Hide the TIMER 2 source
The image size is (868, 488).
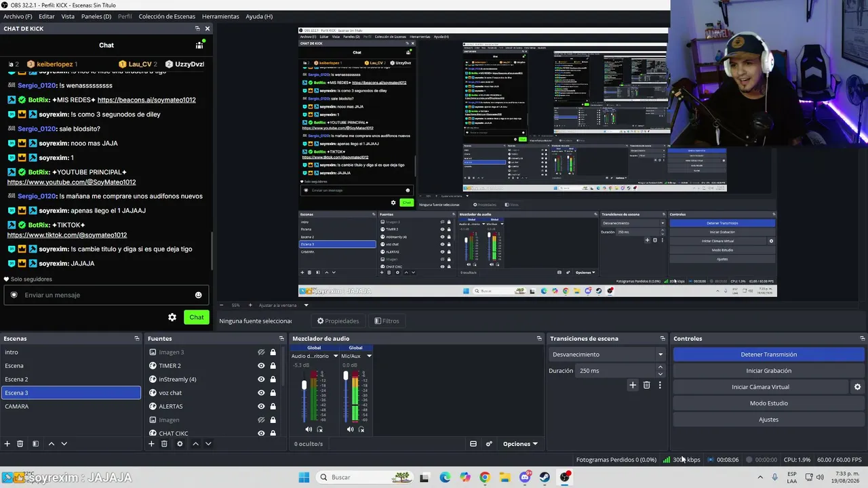pyautogui.click(x=261, y=366)
